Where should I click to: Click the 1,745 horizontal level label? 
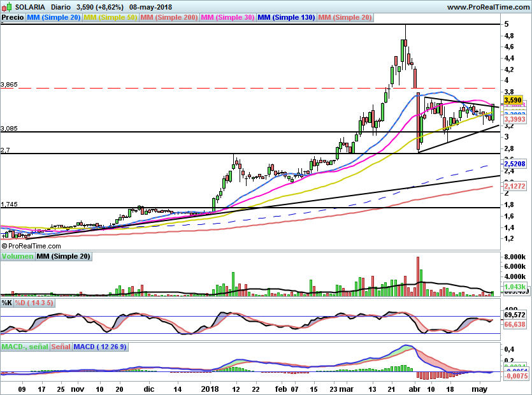(x=9, y=205)
